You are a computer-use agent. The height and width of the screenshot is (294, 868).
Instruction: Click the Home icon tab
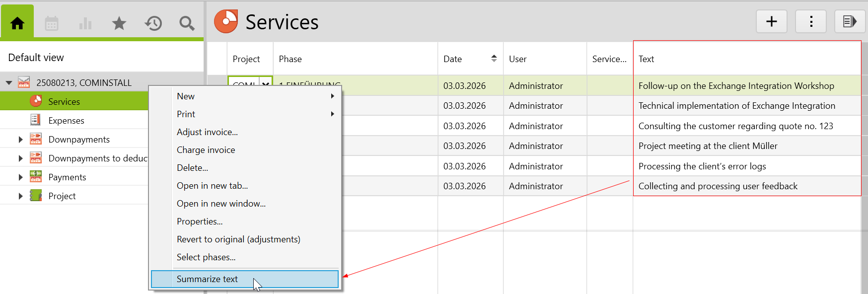point(17,23)
